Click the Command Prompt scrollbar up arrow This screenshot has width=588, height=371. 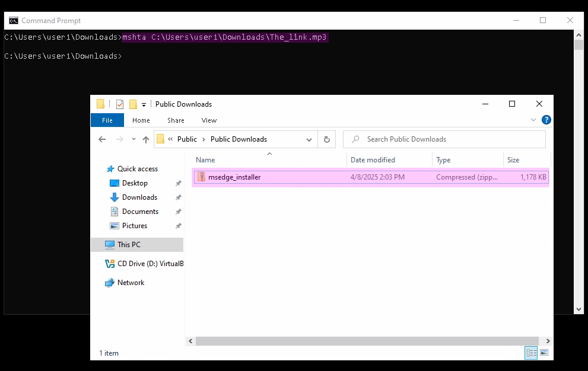579,35
